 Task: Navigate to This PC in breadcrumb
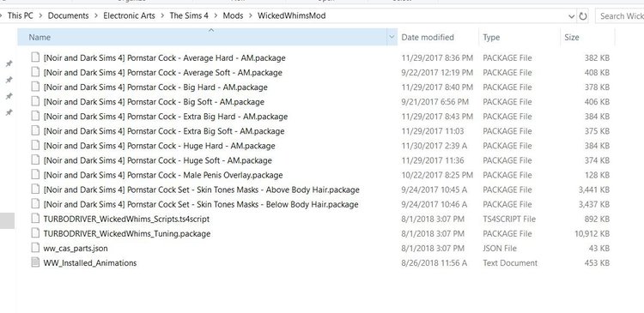coord(20,16)
